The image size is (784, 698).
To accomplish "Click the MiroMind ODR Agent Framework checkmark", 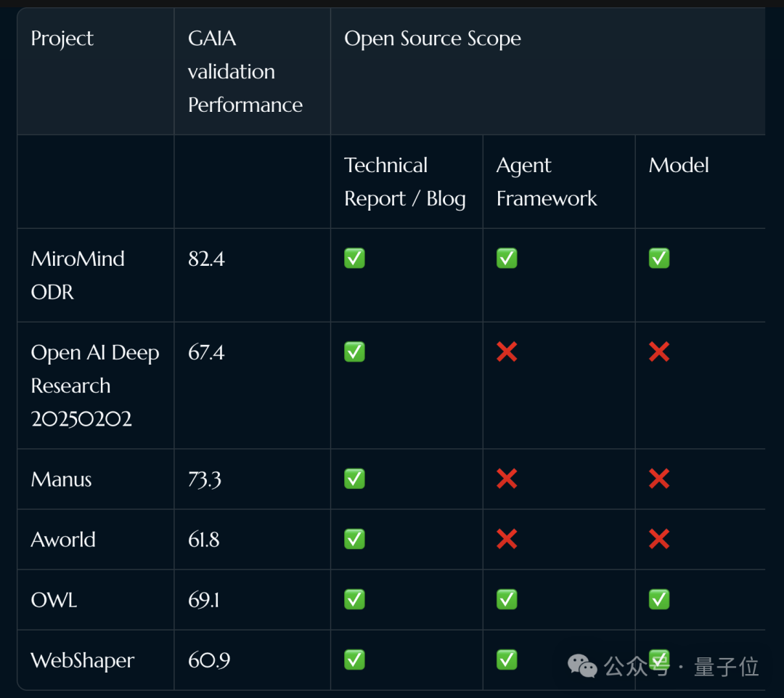I will click(x=507, y=258).
